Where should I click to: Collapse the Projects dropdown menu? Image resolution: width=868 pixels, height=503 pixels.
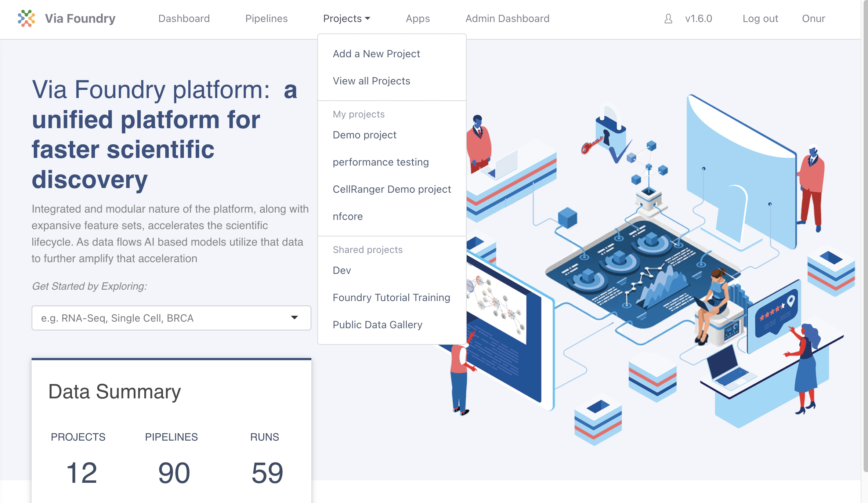click(x=347, y=19)
